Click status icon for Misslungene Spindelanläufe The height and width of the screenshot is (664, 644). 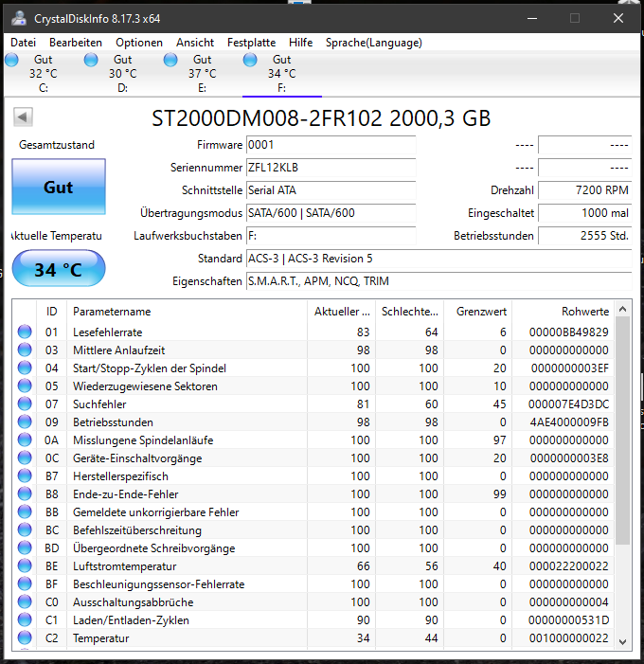pos(25,440)
